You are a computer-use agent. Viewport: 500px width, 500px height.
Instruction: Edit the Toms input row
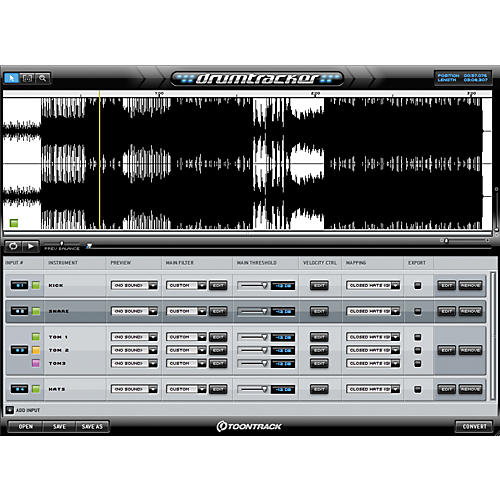pyautogui.click(x=446, y=350)
